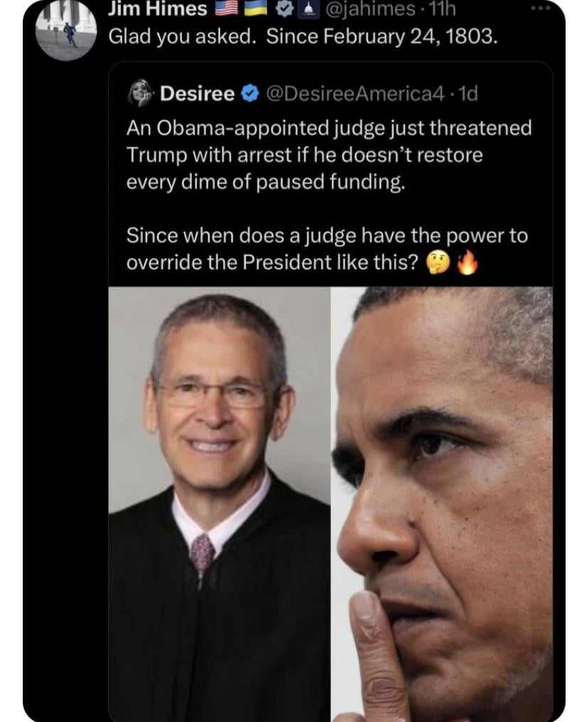
Task: Click the blue verified badge beside Desiree
Action: [x=250, y=93]
